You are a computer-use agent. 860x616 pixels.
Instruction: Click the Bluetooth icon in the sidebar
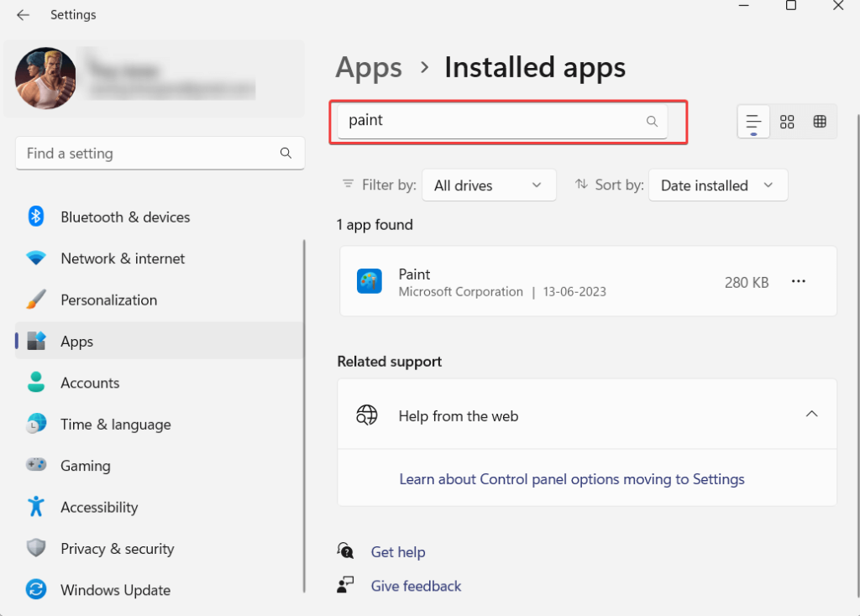36,217
